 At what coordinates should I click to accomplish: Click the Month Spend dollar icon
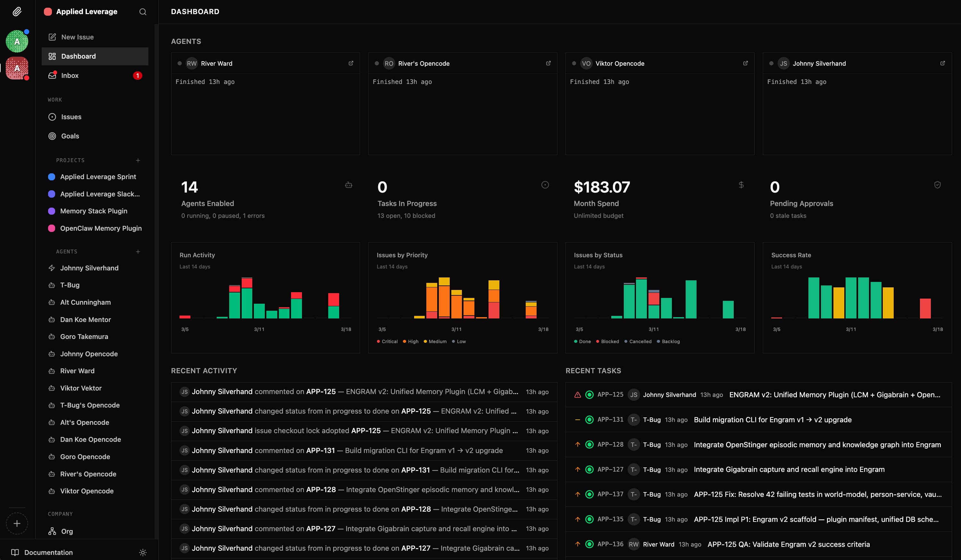(741, 185)
